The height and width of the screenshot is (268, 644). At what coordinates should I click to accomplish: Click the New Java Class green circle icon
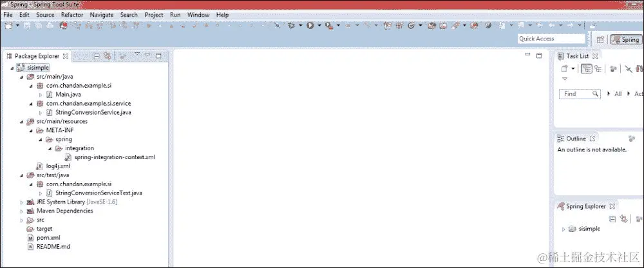pos(411,26)
